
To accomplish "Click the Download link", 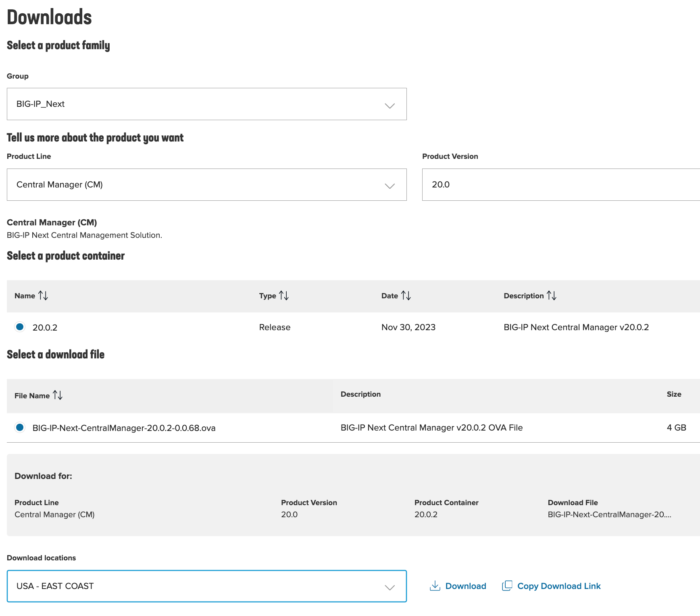I will (x=466, y=586).
